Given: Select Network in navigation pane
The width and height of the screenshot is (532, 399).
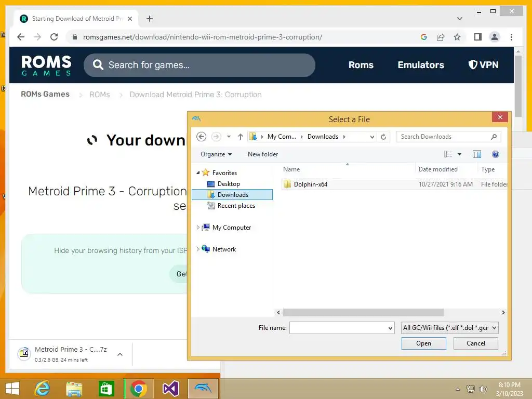Looking at the screenshot, I should point(224,249).
